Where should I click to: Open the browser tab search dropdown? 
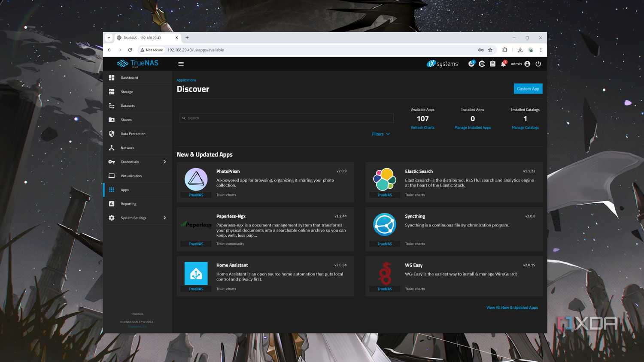coord(109,38)
